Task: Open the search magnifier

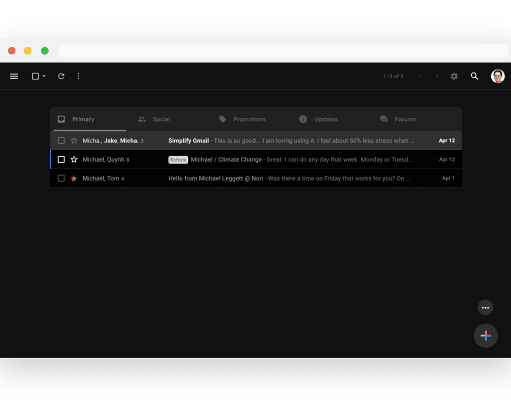Action: tap(474, 76)
